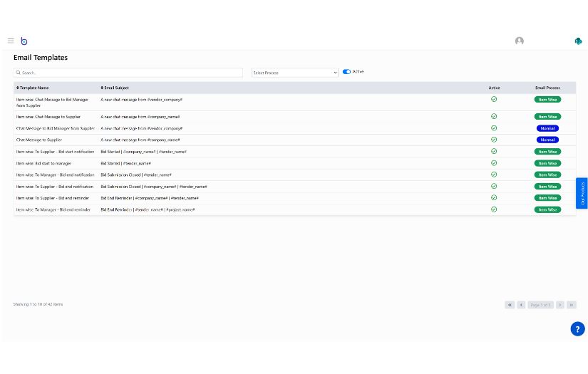Click 'Showing 1 to 10 of 42 items' text
Viewport: 588px width, 374px height.
38,304
